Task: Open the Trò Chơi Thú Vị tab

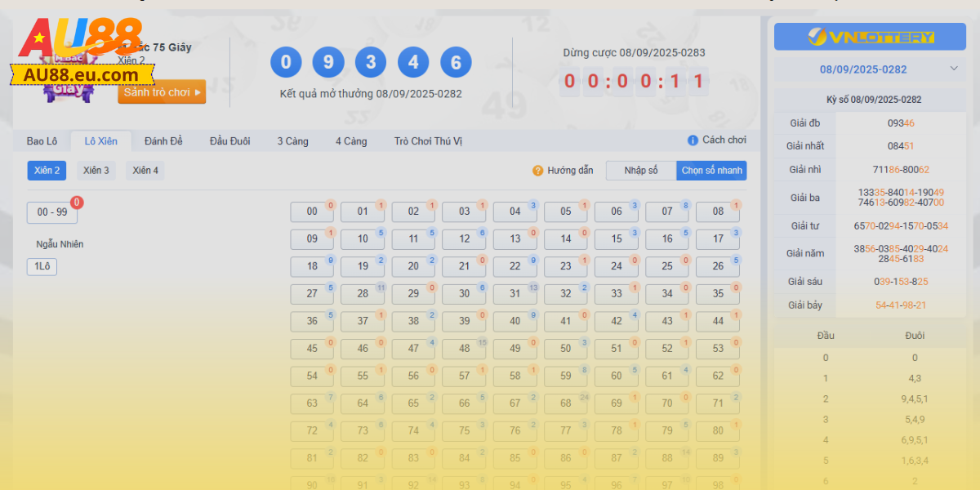Action: [428, 141]
